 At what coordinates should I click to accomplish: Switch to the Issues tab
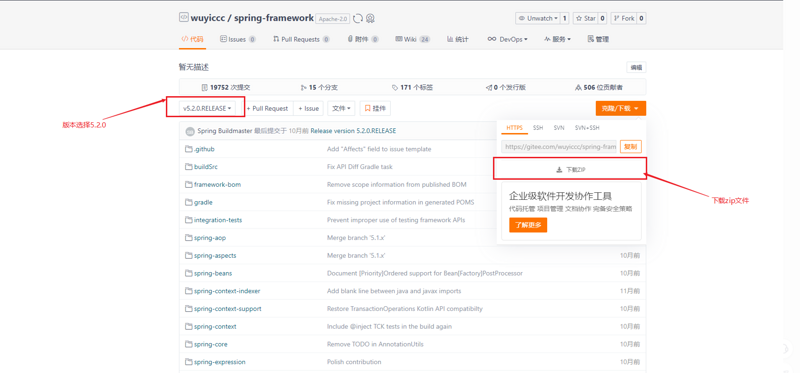(x=238, y=39)
